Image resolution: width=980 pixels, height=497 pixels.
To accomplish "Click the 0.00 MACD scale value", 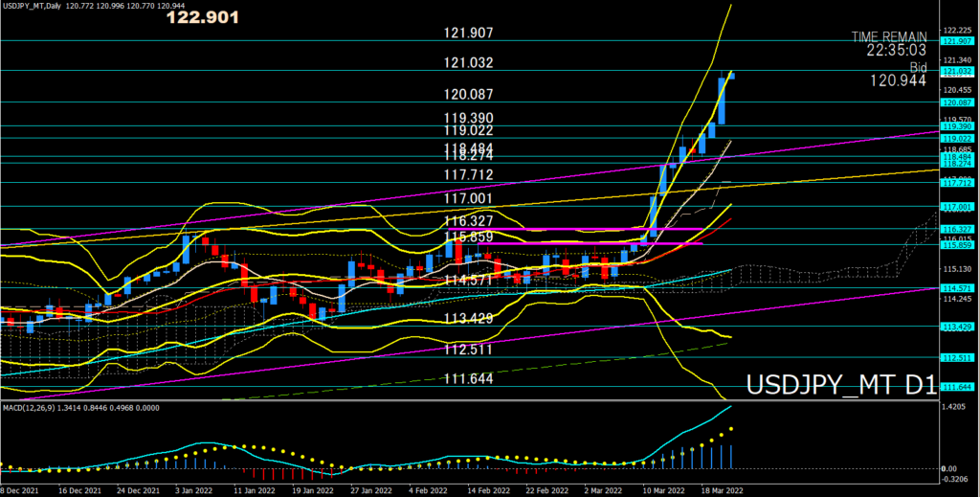I will [x=951, y=469].
